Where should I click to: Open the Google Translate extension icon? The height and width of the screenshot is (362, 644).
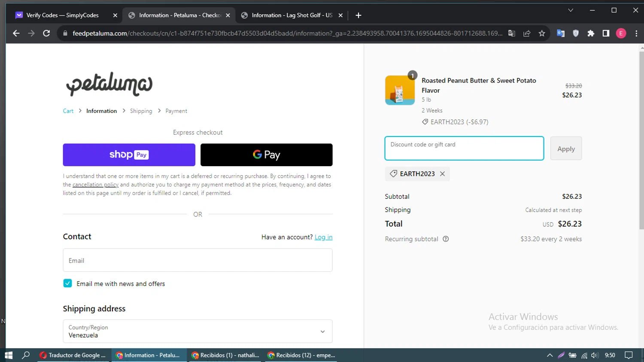click(561, 33)
